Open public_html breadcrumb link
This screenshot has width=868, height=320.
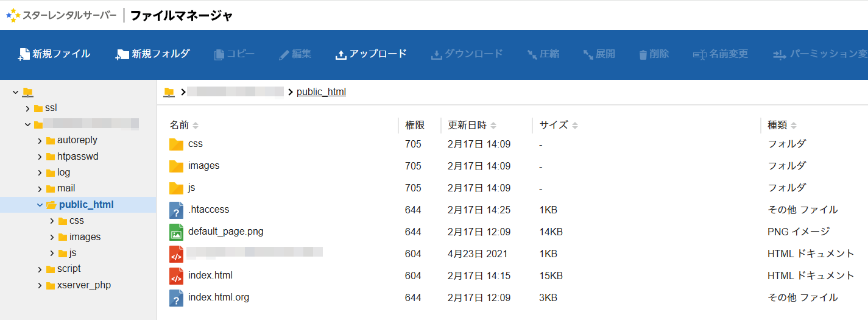[x=321, y=92]
